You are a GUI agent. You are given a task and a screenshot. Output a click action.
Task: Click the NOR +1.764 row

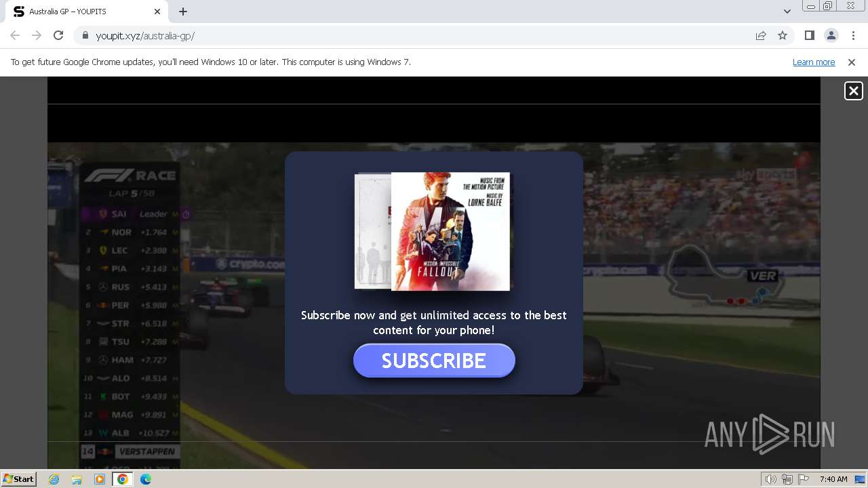[x=132, y=232]
